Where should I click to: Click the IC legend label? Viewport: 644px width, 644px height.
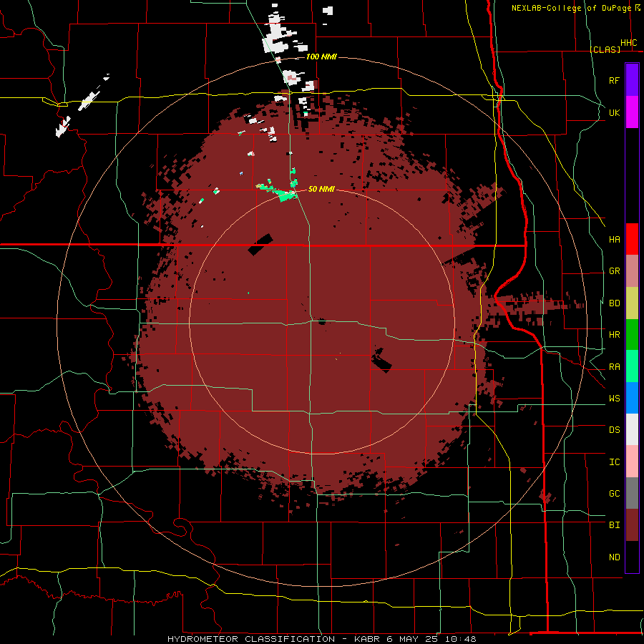(x=615, y=462)
